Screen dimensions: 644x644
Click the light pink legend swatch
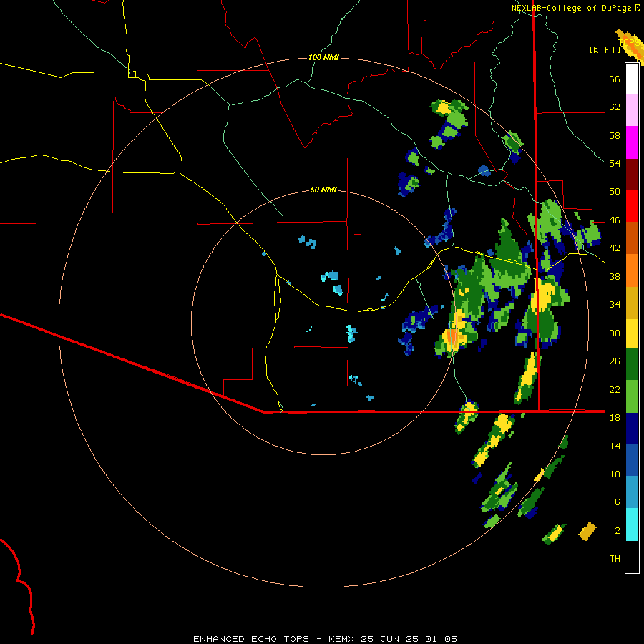click(x=632, y=110)
